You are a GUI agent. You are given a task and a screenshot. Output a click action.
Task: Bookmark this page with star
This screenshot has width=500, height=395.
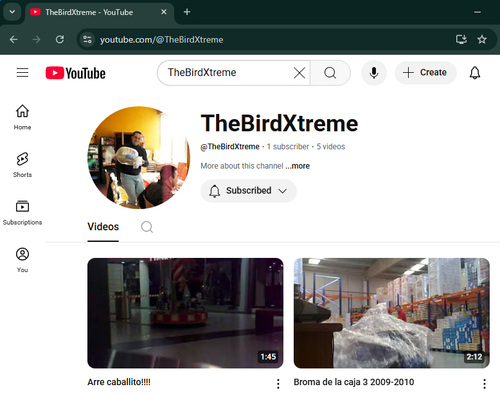pyautogui.click(x=482, y=40)
